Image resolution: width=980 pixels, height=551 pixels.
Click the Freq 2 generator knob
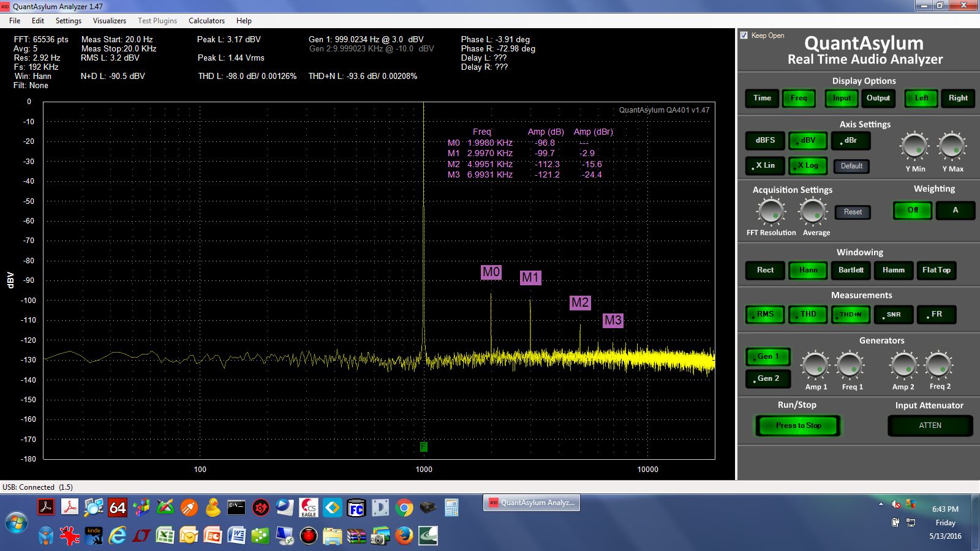click(939, 365)
